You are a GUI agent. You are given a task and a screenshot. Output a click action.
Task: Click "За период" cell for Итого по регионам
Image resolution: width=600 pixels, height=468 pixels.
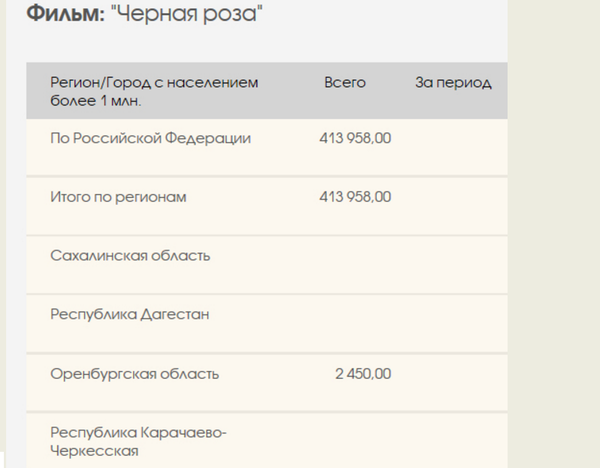click(453, 197)
